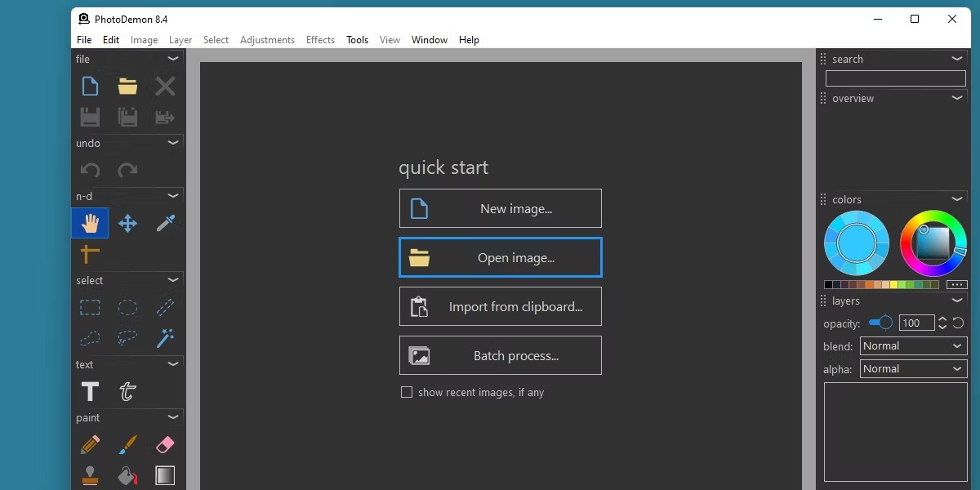Open the File menu
This screenshot has width=980, height=490.
coord(84,40)
